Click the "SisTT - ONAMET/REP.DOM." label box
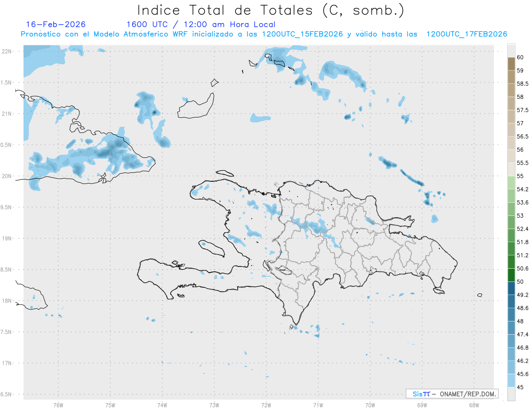 452,394
